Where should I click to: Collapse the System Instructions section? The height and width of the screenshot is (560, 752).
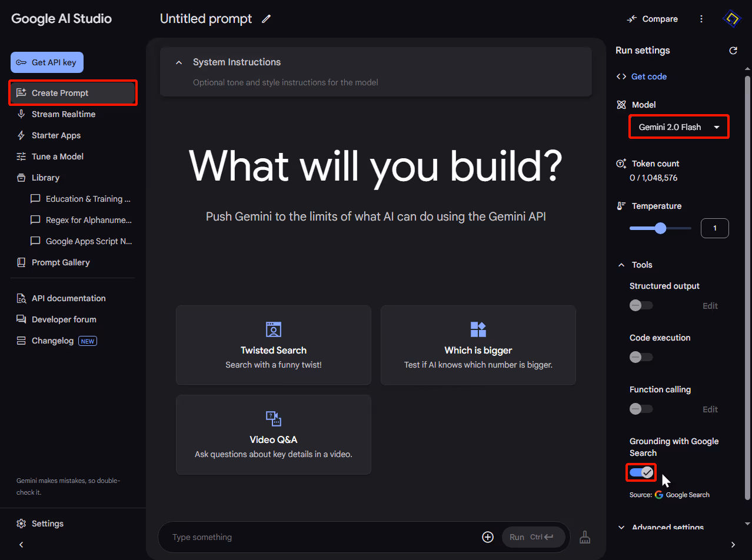click(179, 62)
